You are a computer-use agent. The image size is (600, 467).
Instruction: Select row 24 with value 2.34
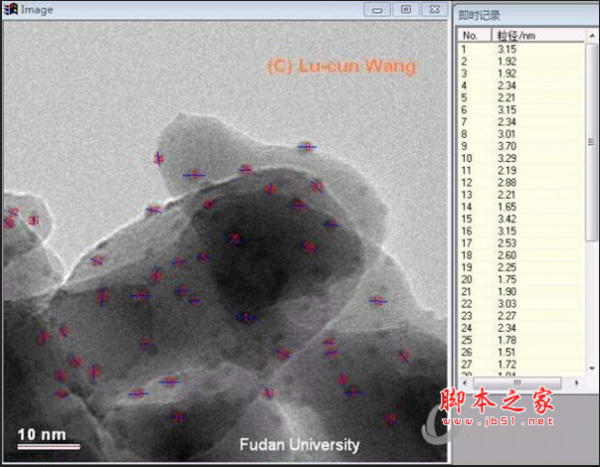click(521, 328)
